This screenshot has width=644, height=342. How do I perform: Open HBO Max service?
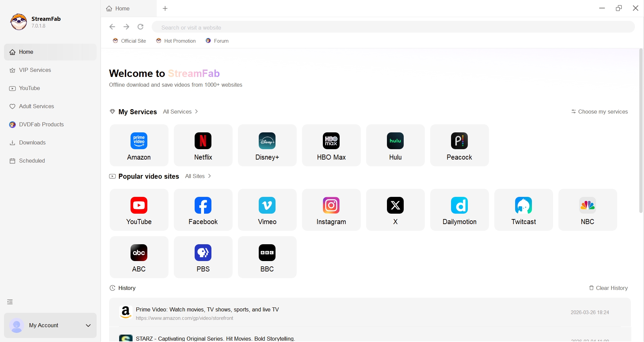331,145
